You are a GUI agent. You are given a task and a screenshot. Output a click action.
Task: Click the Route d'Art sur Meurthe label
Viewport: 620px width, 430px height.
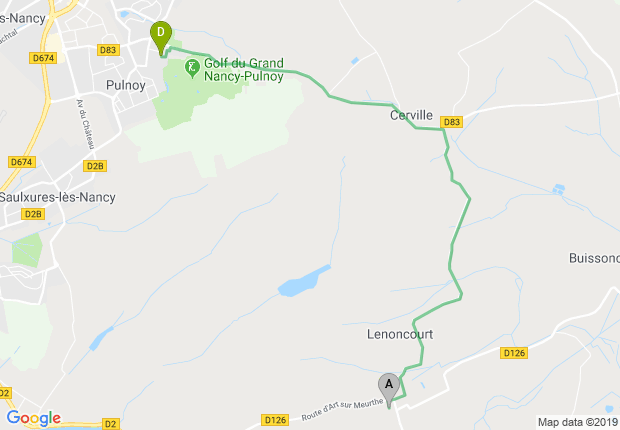point(342,409)
